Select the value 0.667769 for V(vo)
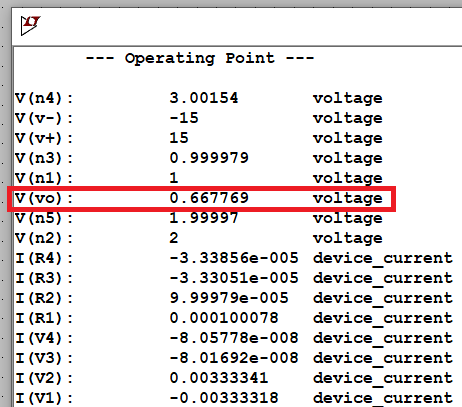462x407 pixels. (209, 198)
